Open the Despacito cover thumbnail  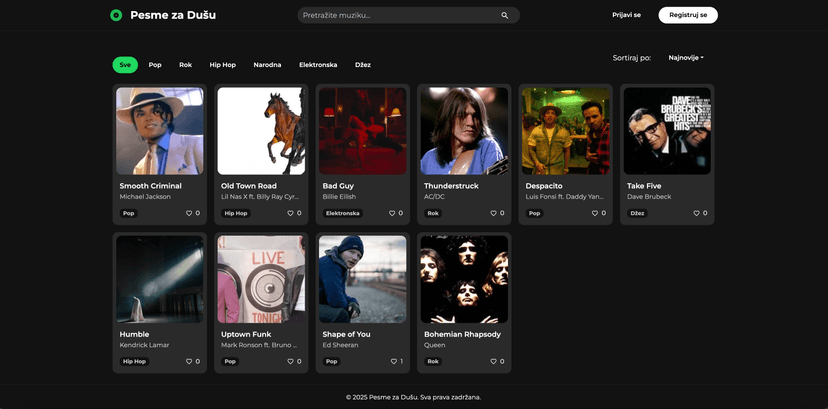pyautogui.click(x=566, y=131)
